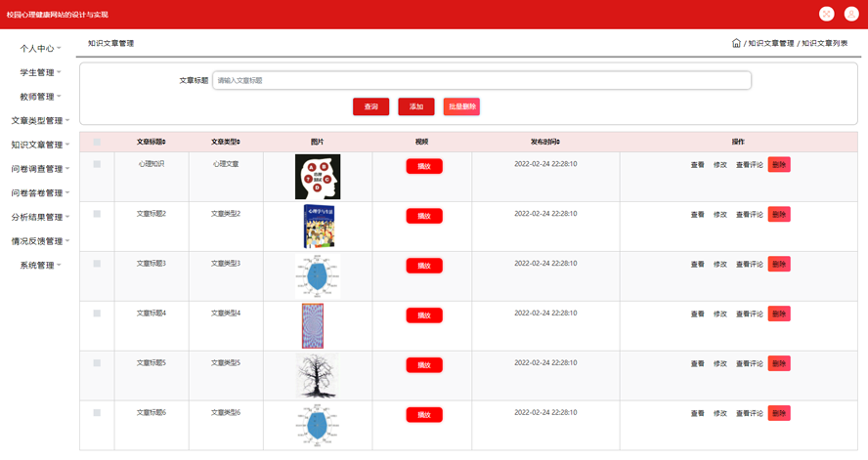
Task: Expand the 系统管理 sidebar menu
Action: click(x=39, y=265)
